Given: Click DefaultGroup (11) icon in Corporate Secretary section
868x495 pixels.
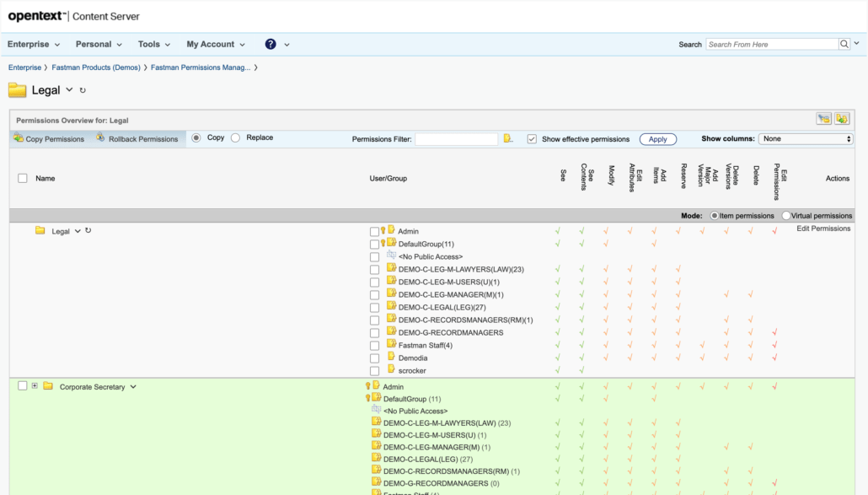Looking at the screenshot, I should (x=377, y=397).
